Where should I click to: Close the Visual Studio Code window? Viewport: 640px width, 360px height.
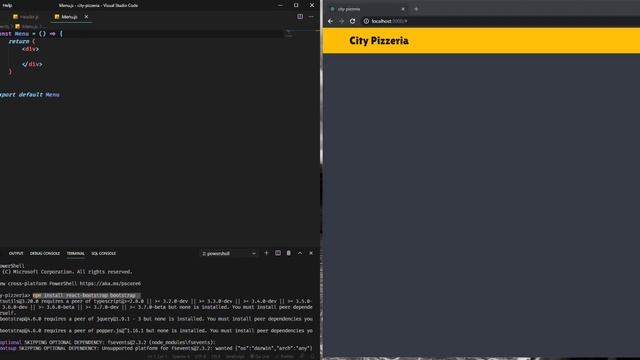click(x=312, y=5)
